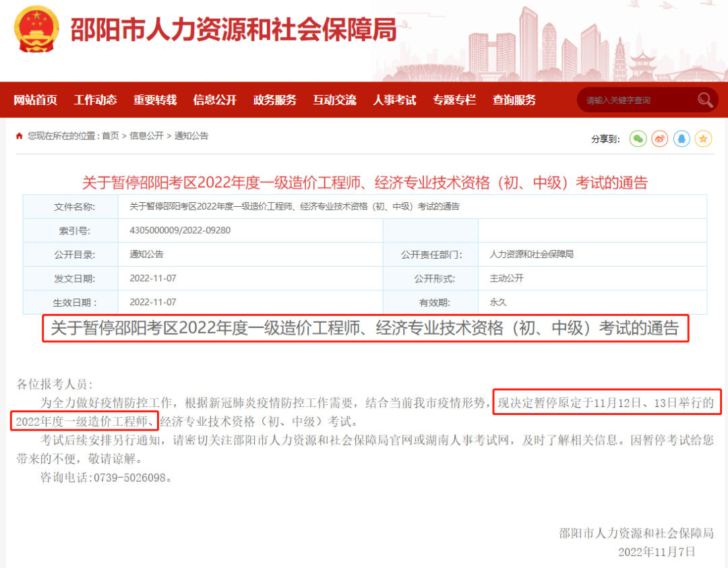Open the 查询服务 navigation item
This screenshot has width=728, height=568.
pos(514,100)
